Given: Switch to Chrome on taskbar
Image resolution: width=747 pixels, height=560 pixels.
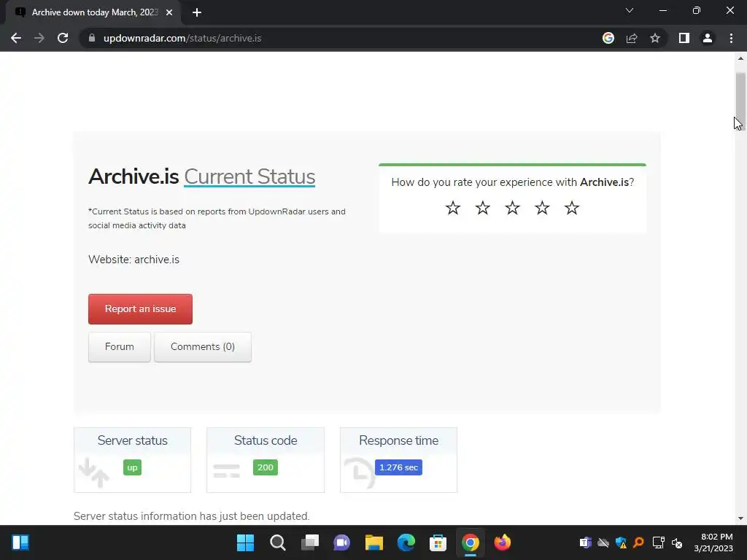Looking at the screenshot, I should click(x=471, y=542).
